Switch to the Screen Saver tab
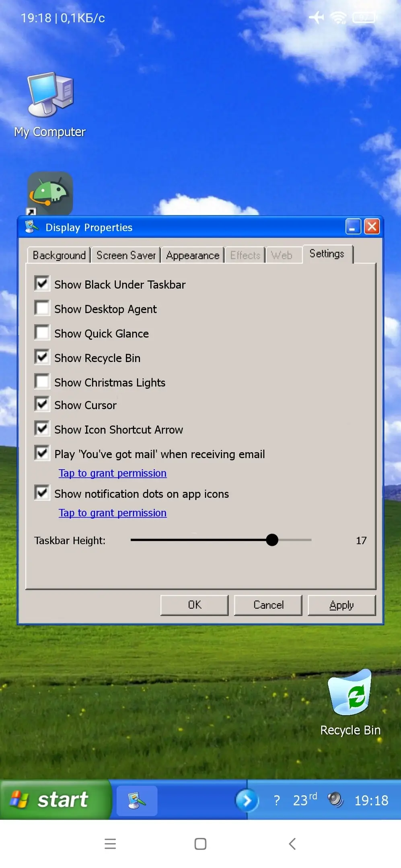Screen dimensions: 401x868 (126, 255)
